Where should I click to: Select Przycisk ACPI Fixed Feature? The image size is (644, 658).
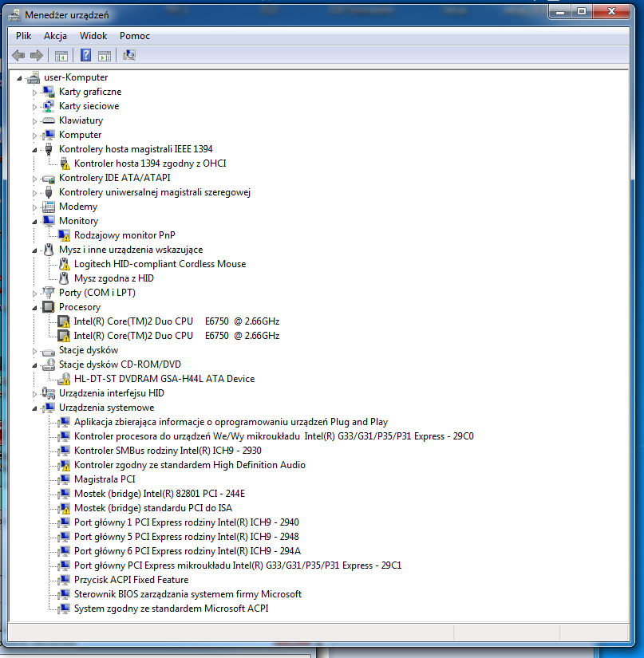pyautogui.click(x=131, y=580)
